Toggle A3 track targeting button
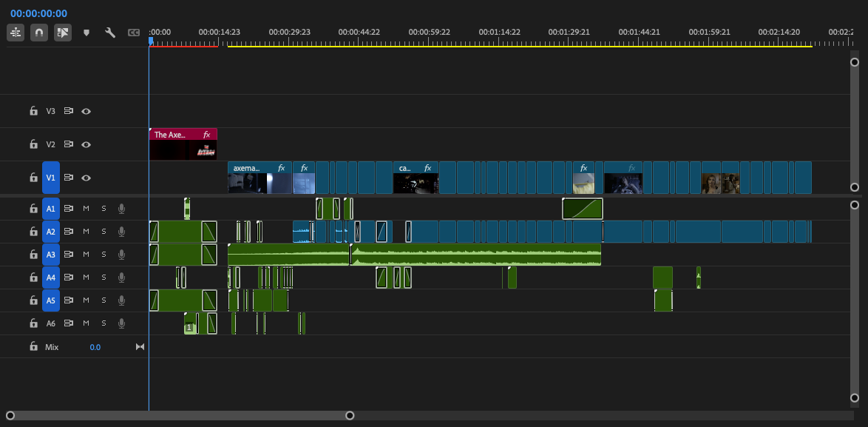Viewport: 868px width, 427px height. (x=51, y=255)
